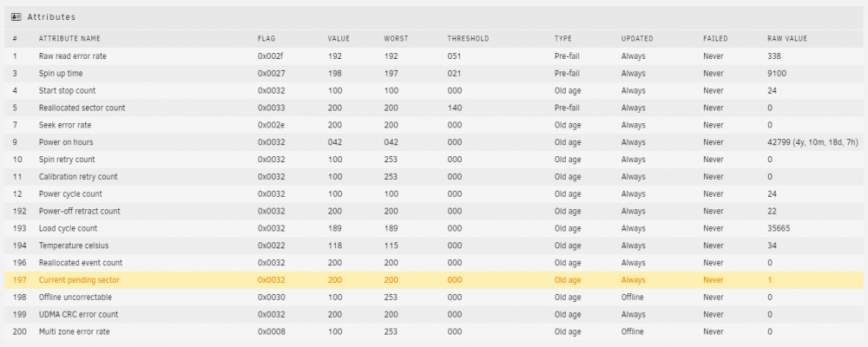
Task: Click flag 0x0008 in Multi zone error row
Action: tap(271, 331)
